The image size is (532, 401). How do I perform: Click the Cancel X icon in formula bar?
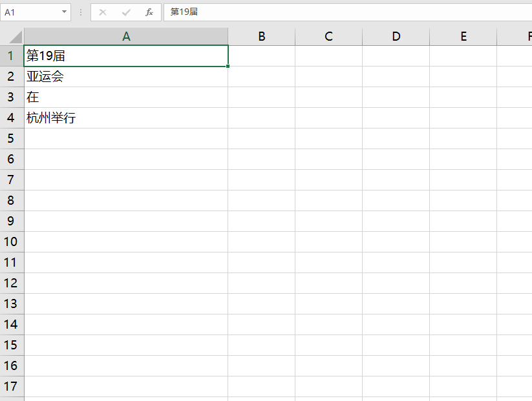(x=103, y=12)
